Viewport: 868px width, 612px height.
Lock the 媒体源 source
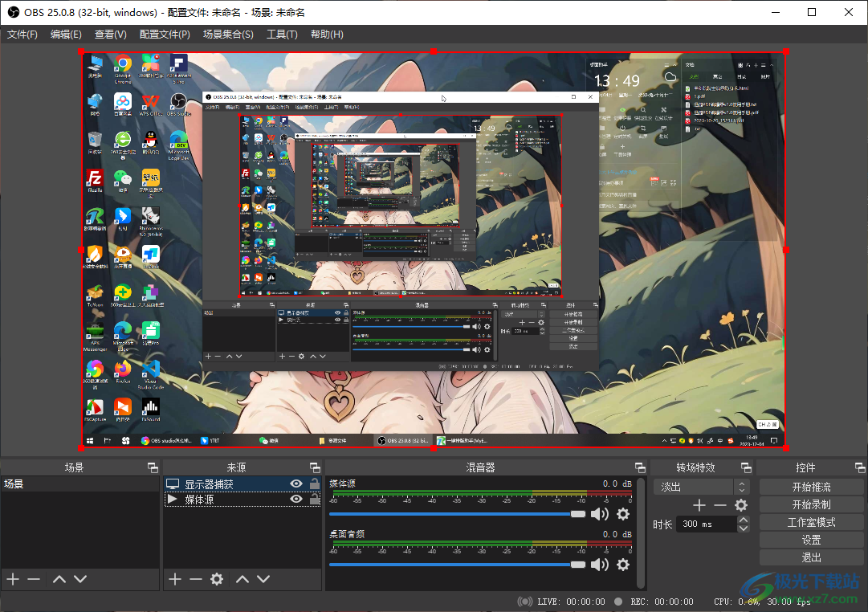tap(315, 499)
